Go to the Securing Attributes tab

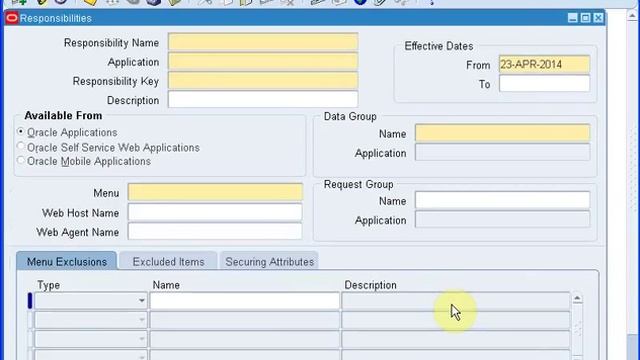coord(269,262)
